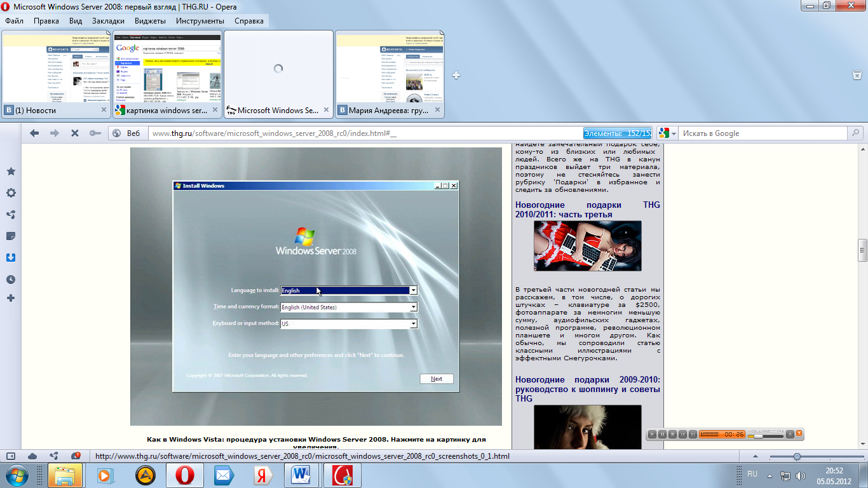The height and width of the screenshot is (488, 868).
Task: Go back to the previous page
Action: point(34,133)
